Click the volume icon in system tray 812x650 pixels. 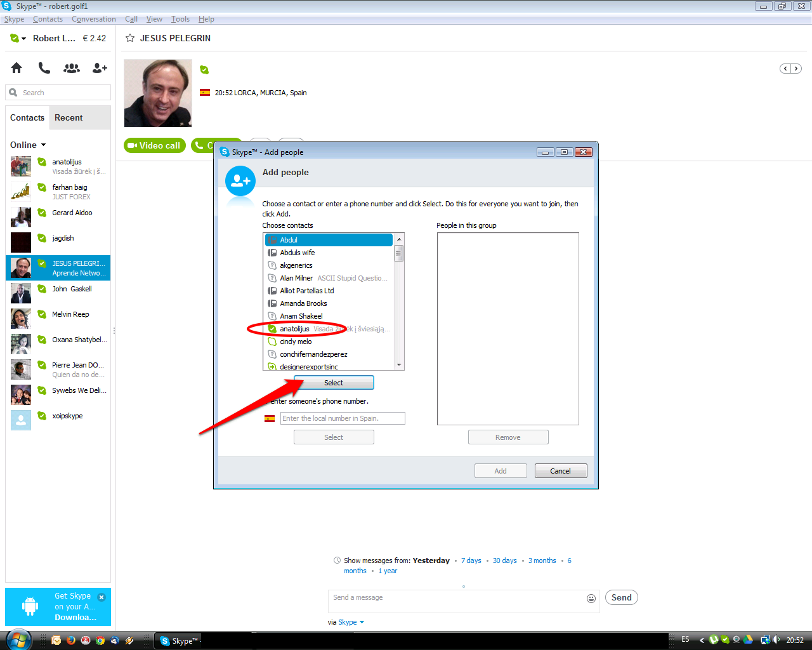(x=776, y=640)
